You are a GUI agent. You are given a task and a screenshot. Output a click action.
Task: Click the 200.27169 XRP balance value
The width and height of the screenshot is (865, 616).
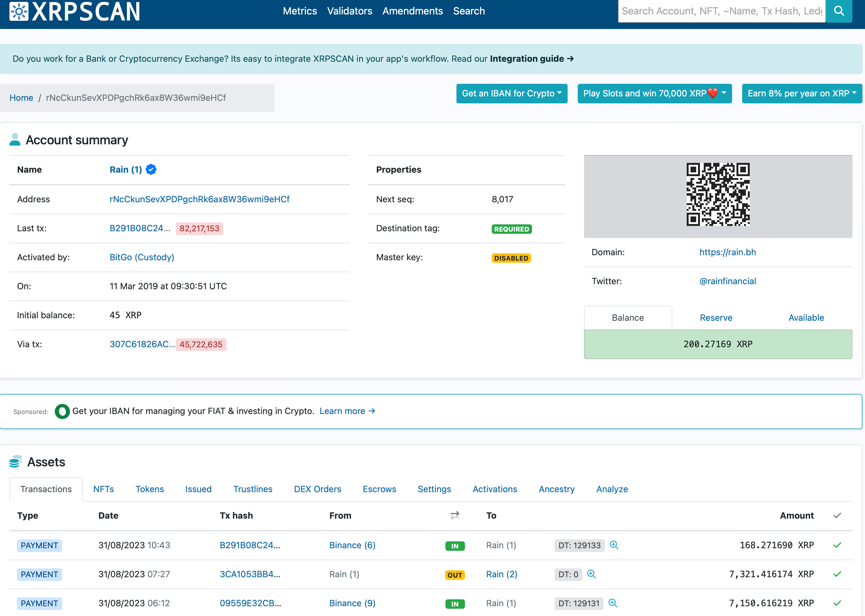click(x=718, y=344)
